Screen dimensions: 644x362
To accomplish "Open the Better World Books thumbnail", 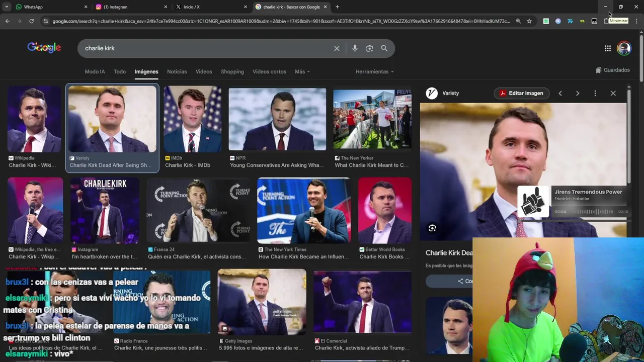I will tap(385, 211).
